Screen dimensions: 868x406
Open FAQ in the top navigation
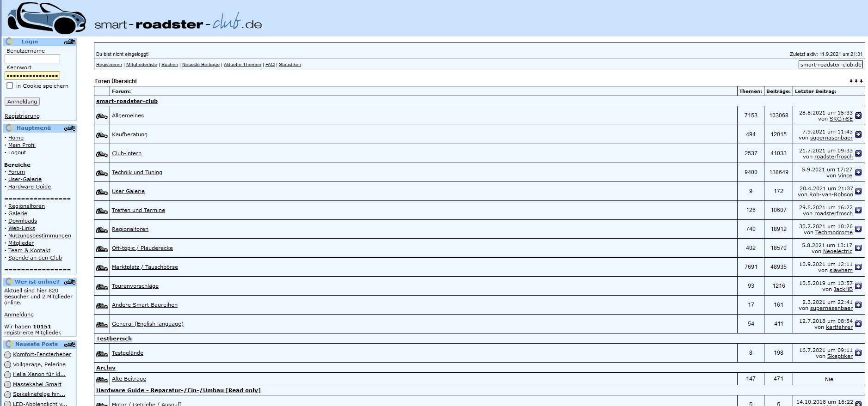point(270,65)
